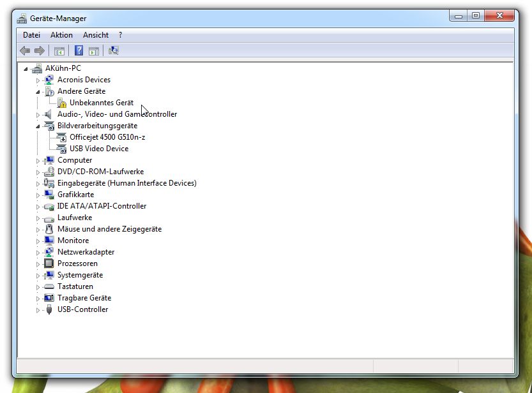Minimize the Geräte-Manager window
The image size is (532, 393).
[459, 16]
